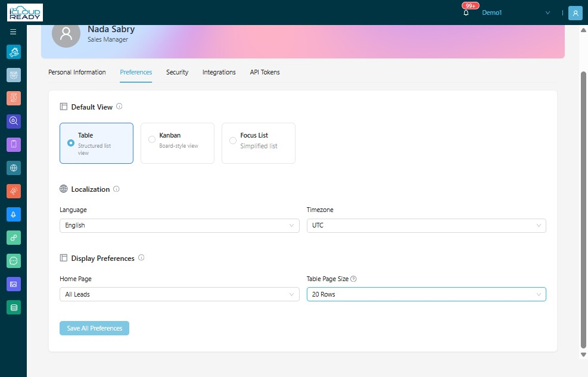Open the database sidebar module
Image resolution: width=588 pixels, height=377 pixels.
pos(14,308)
